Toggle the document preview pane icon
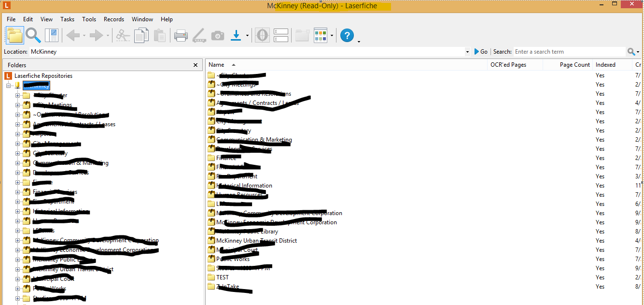644x305 pixels. coord(51,35)
